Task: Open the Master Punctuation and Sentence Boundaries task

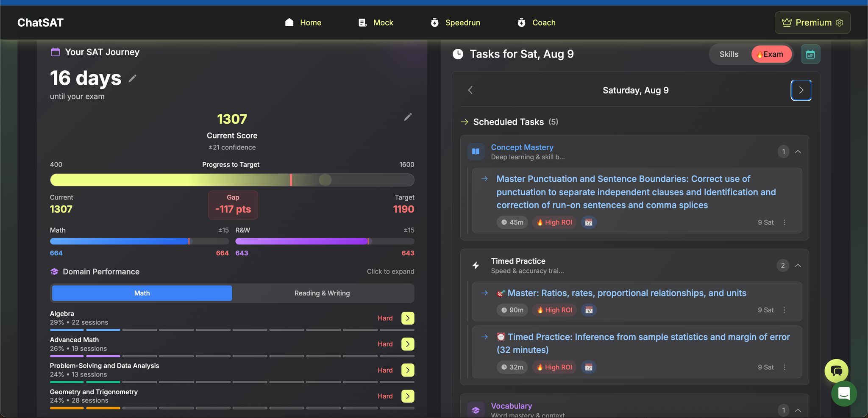Action: [x=636, y=192]
